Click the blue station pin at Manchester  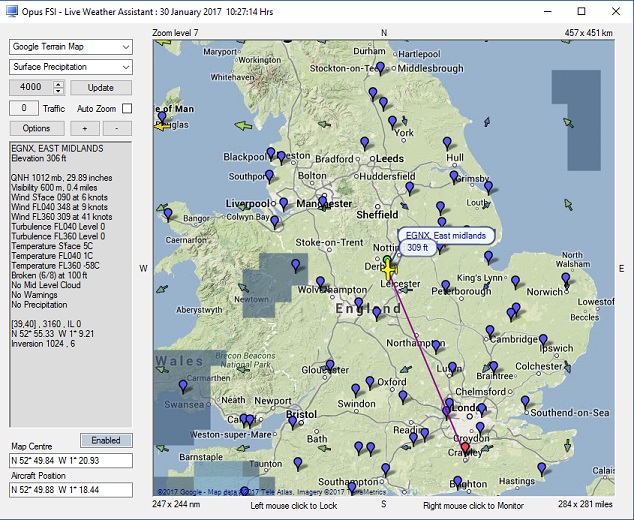coord(323,201)
